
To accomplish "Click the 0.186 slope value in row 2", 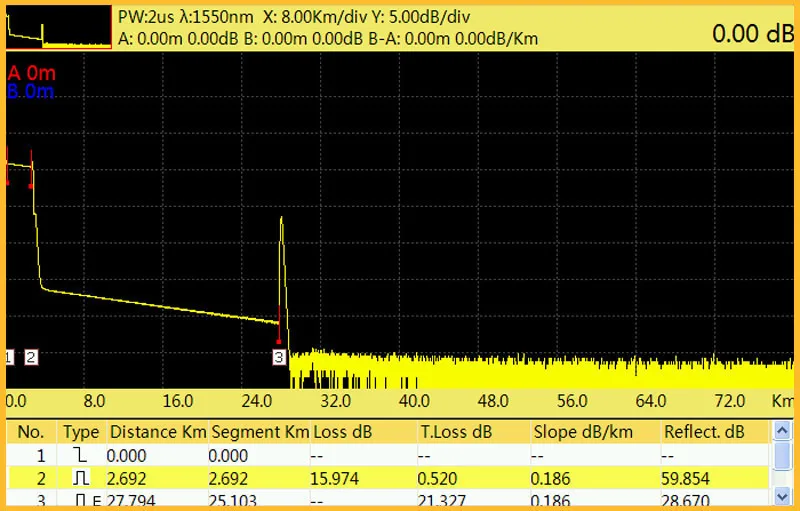I will [x=551, y=479].
